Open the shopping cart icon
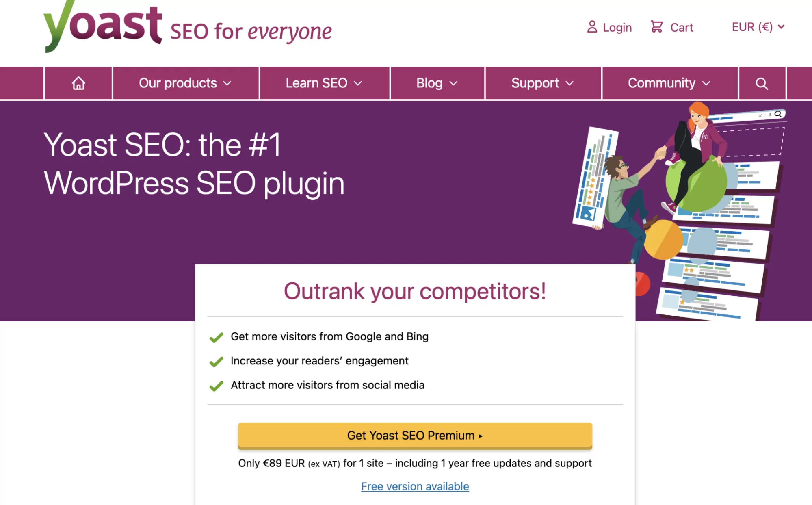The width and height of the screenshot is (812, 505). pos(657,26)
